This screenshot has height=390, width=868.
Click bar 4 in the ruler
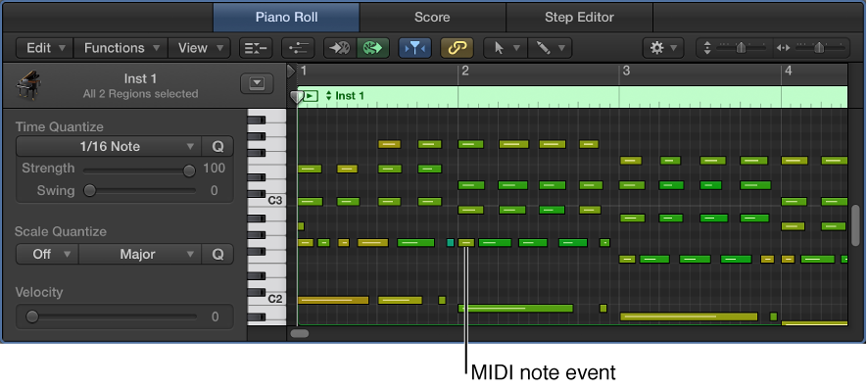789,71
